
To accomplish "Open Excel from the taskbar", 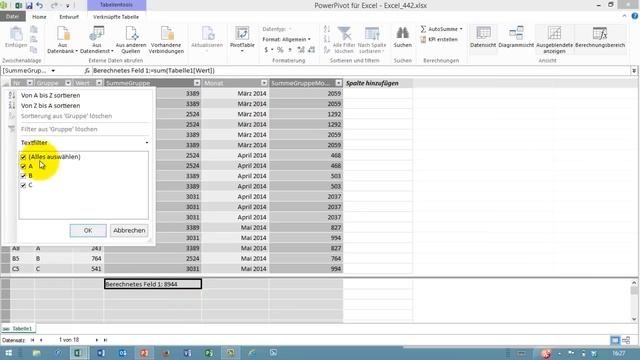I will pos(78,353).
